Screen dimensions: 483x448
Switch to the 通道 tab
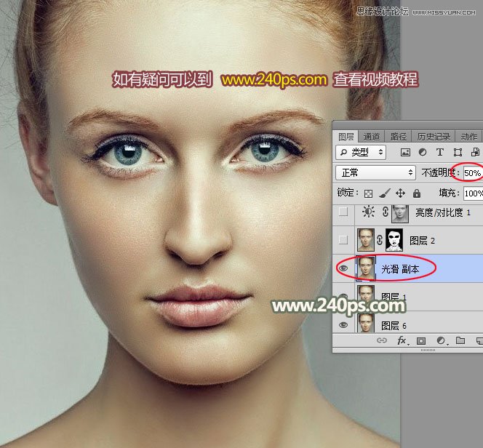(372, 137)
